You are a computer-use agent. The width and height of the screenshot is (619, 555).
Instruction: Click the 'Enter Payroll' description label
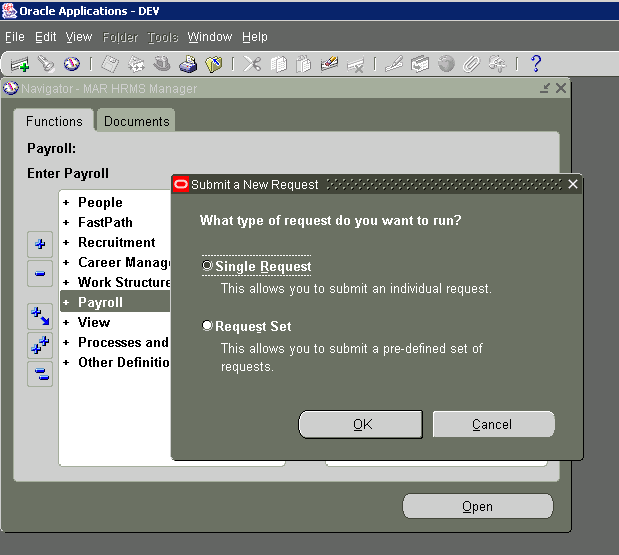tap(68, 174)
